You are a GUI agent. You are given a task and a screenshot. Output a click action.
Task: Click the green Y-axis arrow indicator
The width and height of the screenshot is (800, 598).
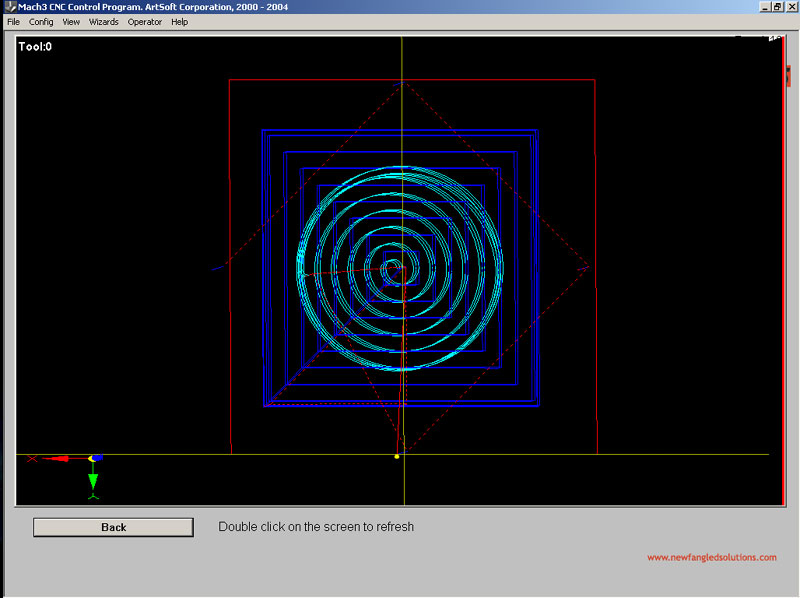(x=93, y=481)
